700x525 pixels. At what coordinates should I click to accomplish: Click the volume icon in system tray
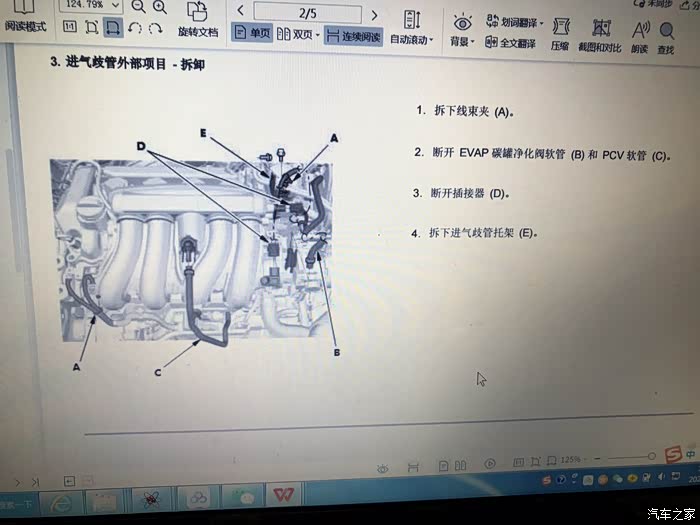pyautogui.click(x=661, y=476)
